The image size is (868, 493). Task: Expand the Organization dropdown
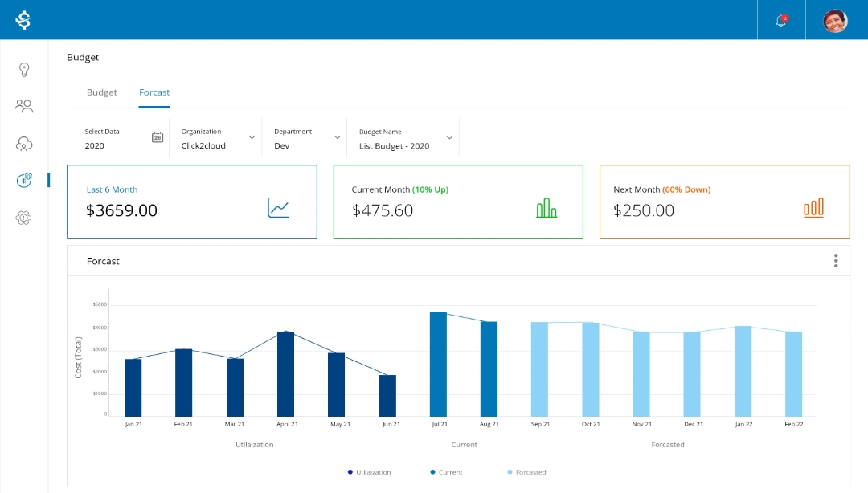tap(251, 137)
